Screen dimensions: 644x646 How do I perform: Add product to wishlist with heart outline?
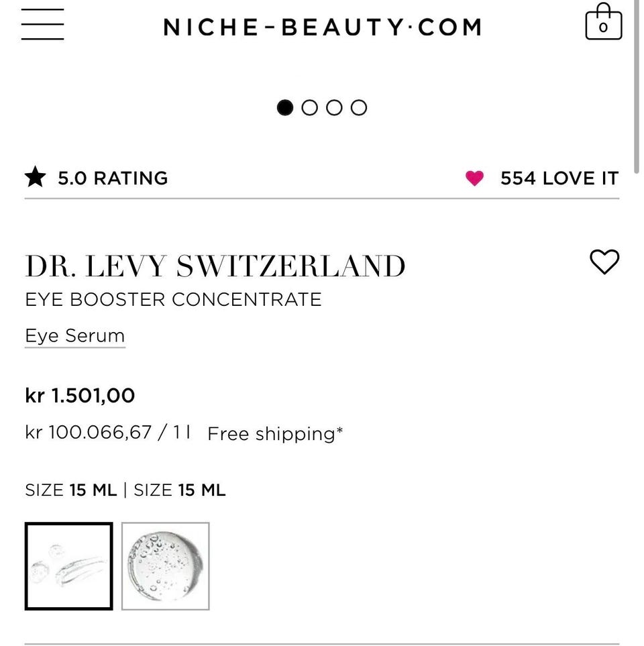tap(604, 262)
